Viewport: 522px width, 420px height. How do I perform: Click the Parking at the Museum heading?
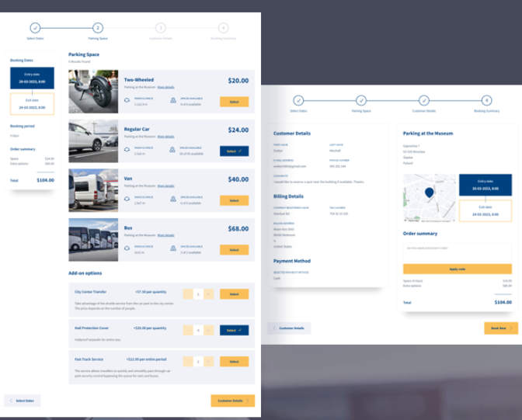428,134
